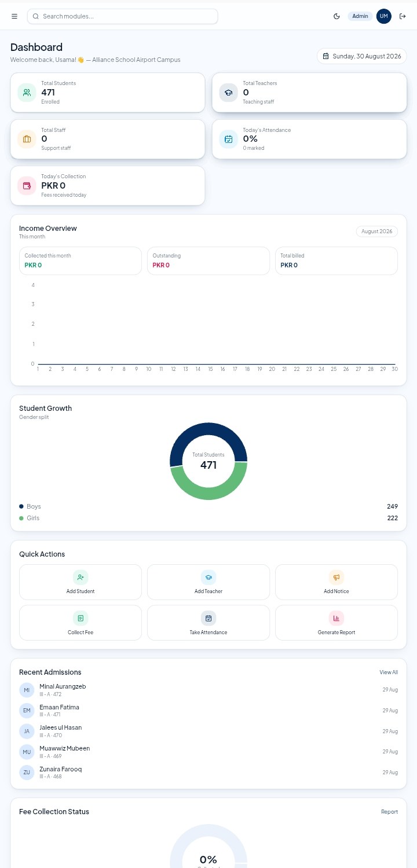Open Jalees ul Hasan admission row
The height and width of the screenshot is (868, 417).
pos(209,731)
